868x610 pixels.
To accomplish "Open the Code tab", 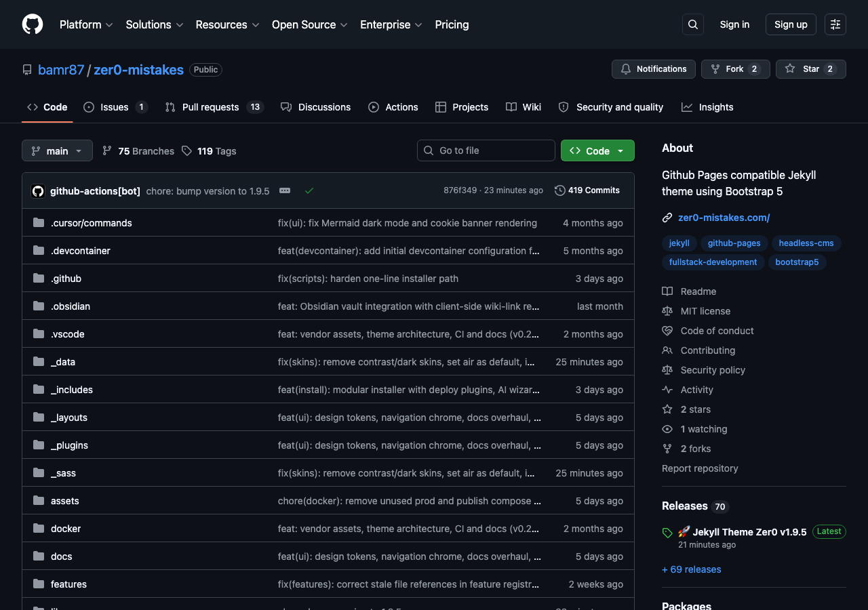I will [47, 107].
